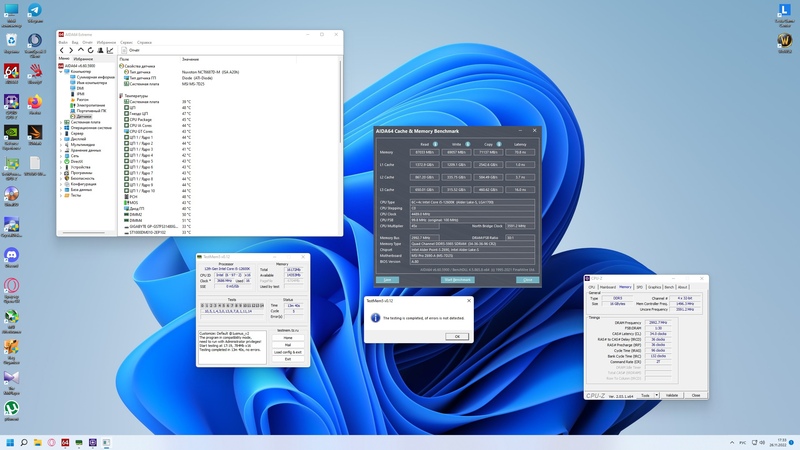Image resolution: width=800 pixels, height=450 pixels.
Task: Expand Системная плата tree node
Action: pyautogui.click(x=61, y=122)
